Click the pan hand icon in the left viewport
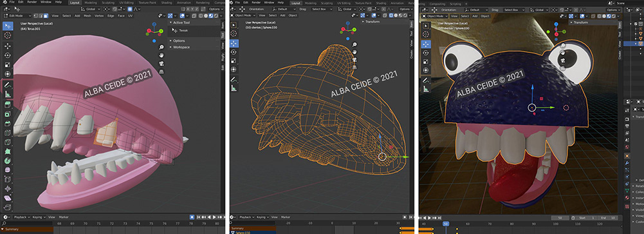The image size is (644, 234). click(162, 55)
